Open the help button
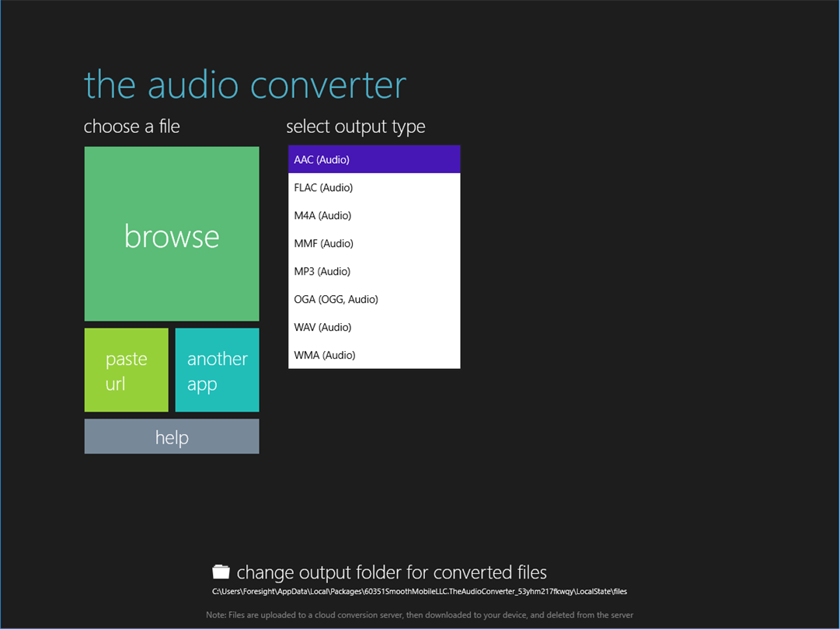This screenshot has width=840, height=629. pyautogui.click(x=172, y=436)
